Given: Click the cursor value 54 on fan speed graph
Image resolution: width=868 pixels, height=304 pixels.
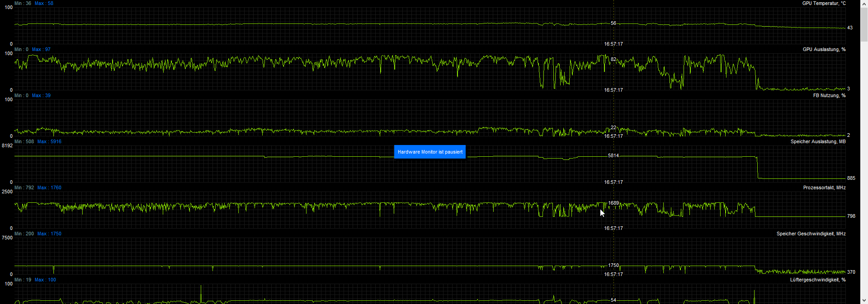Looking at the screenshot, I should pyautogui.click(x=613, y=300).
